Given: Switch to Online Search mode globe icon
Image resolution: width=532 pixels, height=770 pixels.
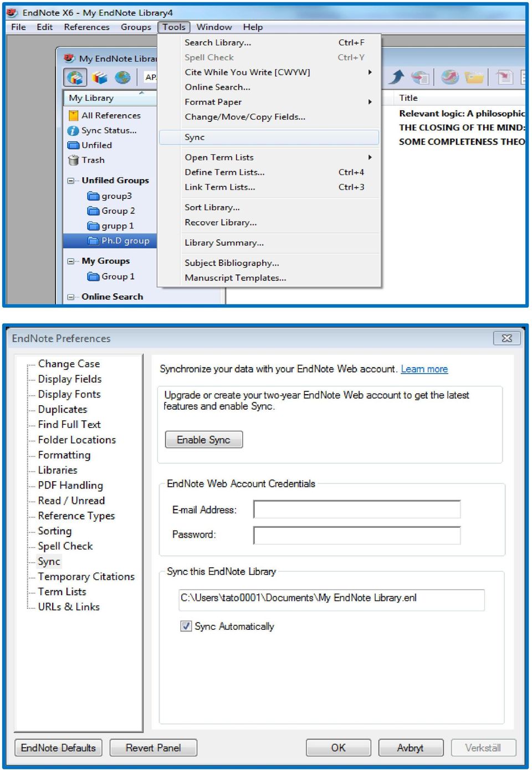Looking at the screenshot, I should [122, 78].
